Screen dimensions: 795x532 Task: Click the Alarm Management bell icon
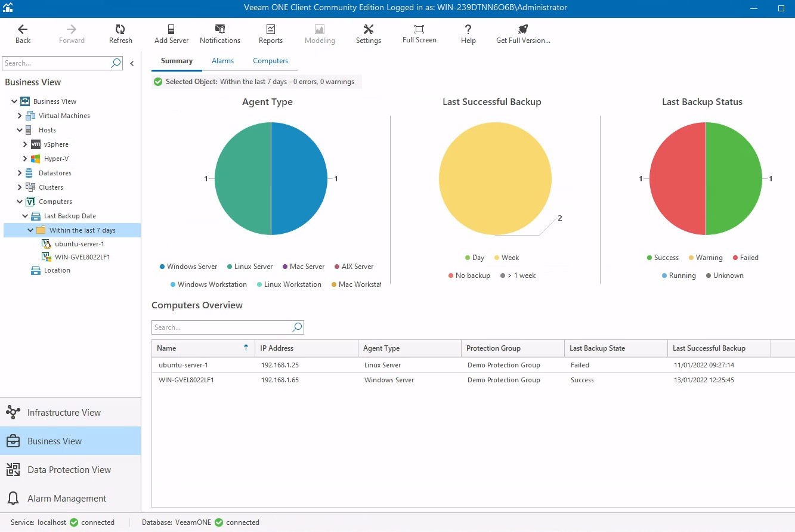[13, 498]
